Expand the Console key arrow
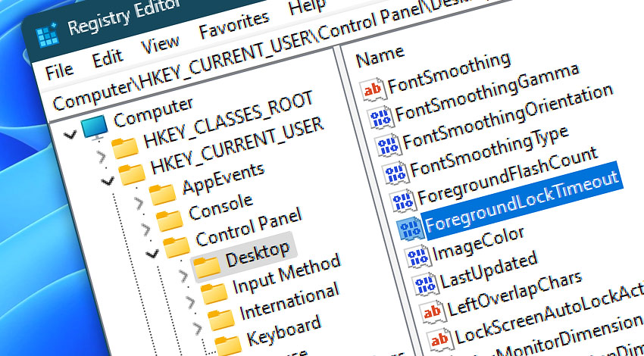644x356 pixels. [145, 229]
